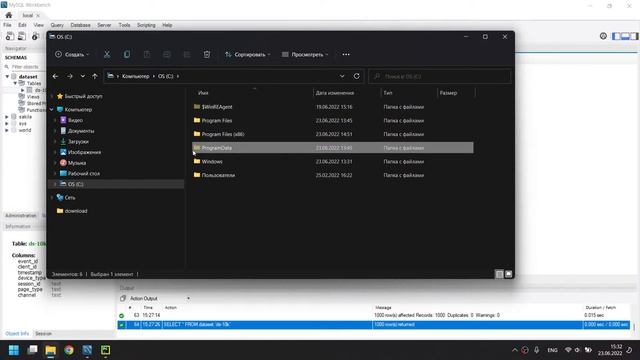This screenshot has width=640, height=360.
Task: Select the Windows folder
Action: (212, 162)
